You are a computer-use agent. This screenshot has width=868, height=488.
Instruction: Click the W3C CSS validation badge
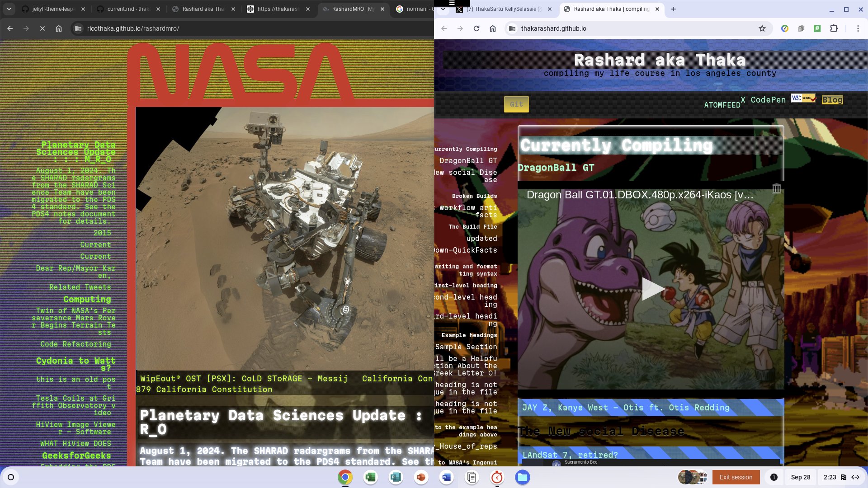803,98
